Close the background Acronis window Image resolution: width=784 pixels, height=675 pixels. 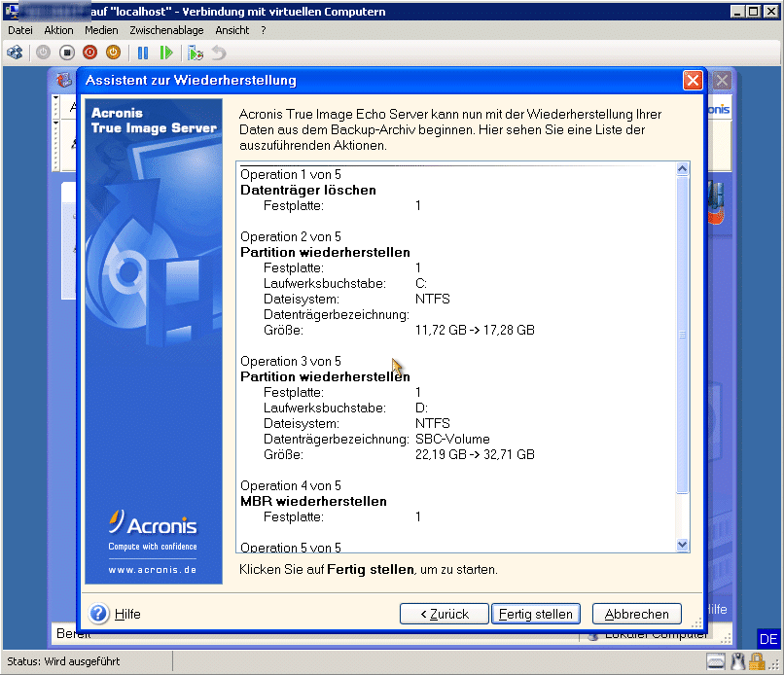pyautogui.click(x=722, y=81)
